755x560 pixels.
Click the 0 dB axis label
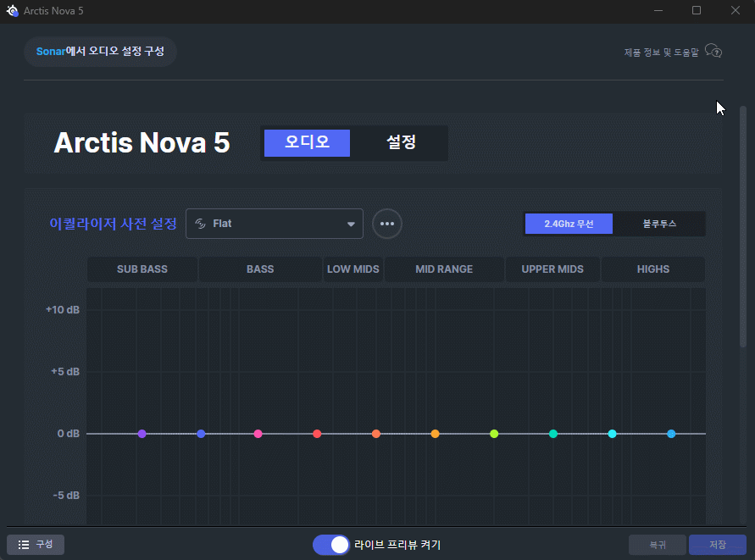69,434
